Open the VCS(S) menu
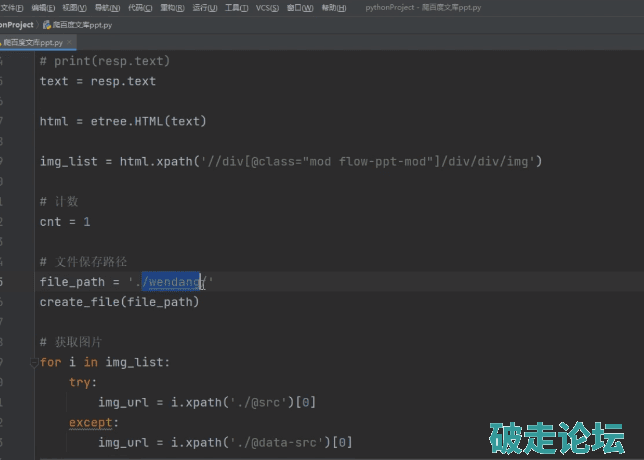 (x=267, y=7)
